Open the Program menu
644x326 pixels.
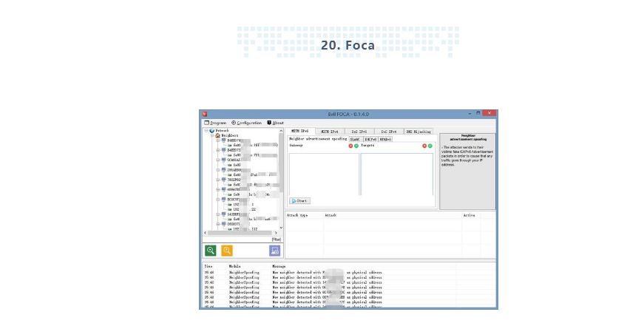click(x=217, y=123)
